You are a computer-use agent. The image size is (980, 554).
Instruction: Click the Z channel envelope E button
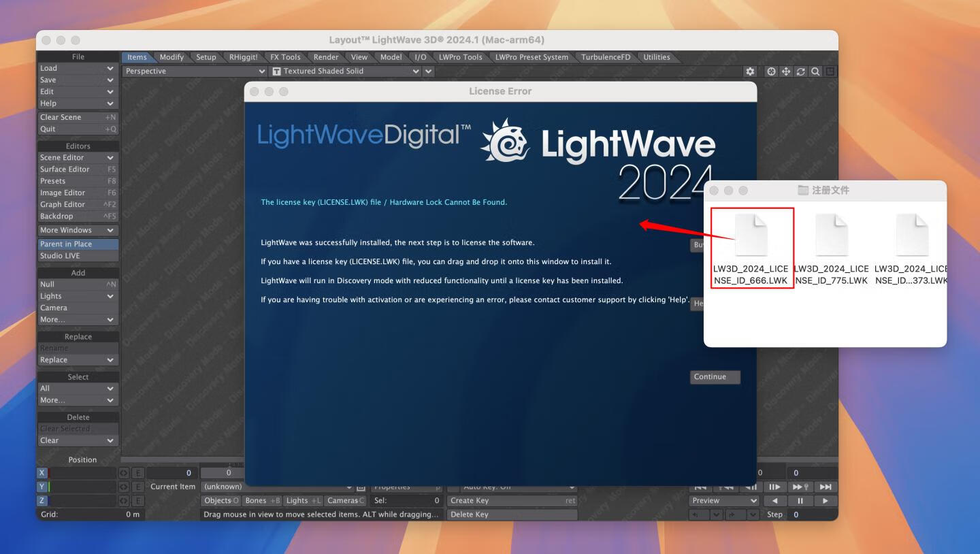(137, 501)
